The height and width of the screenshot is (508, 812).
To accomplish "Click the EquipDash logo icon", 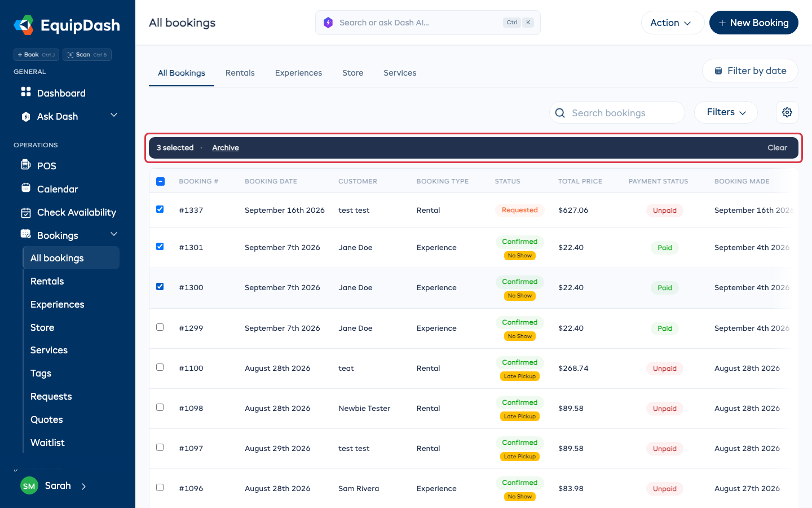I will pos(24,25).
